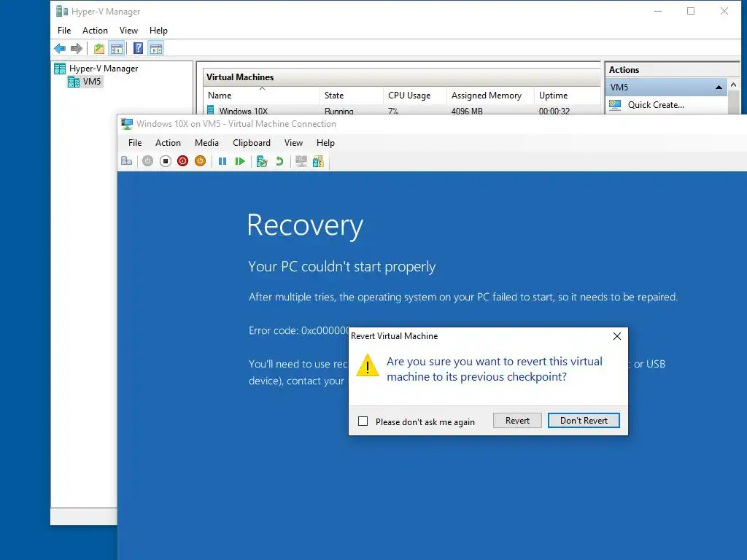Click the Virtual Machines panel heading
Image resolution: width=747 pixels, height=560 pixels.
point(240,77)
